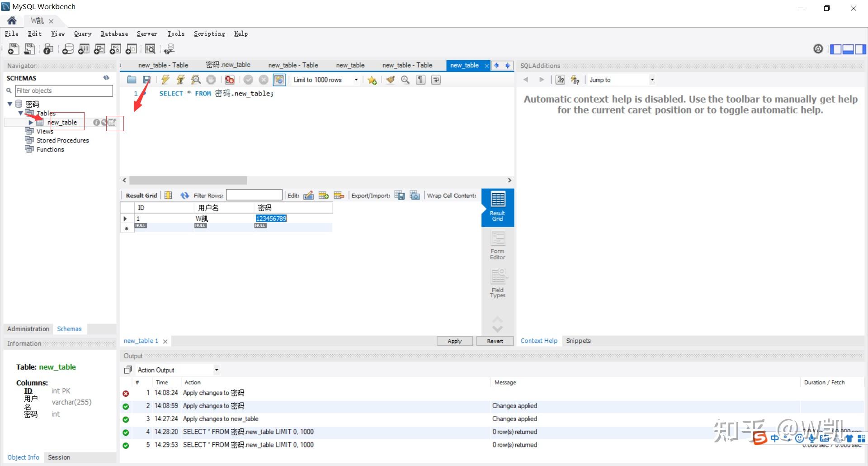Screen dimensions: 868x466
Task: Toggle the left sidebar panel visibility
Action: (836, 49)
